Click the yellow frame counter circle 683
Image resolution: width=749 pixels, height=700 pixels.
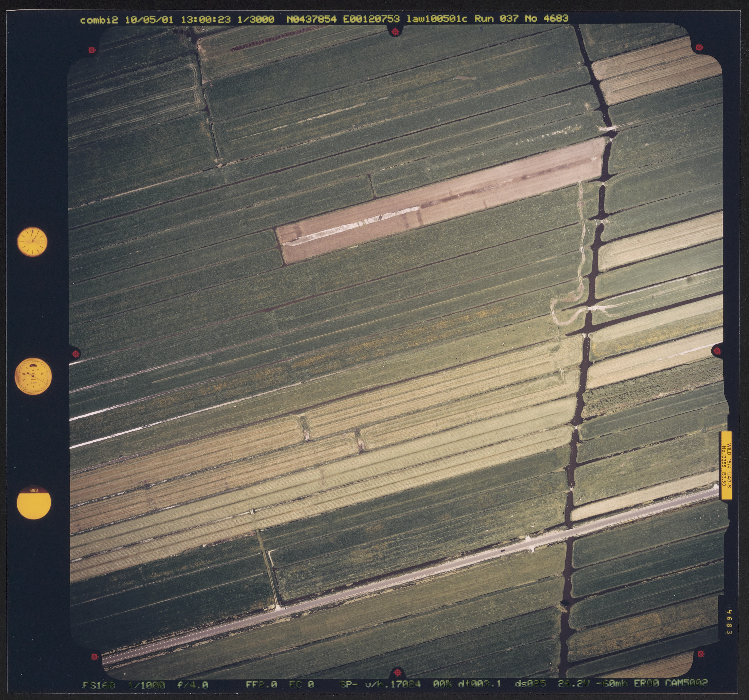[x=34, y=503]
